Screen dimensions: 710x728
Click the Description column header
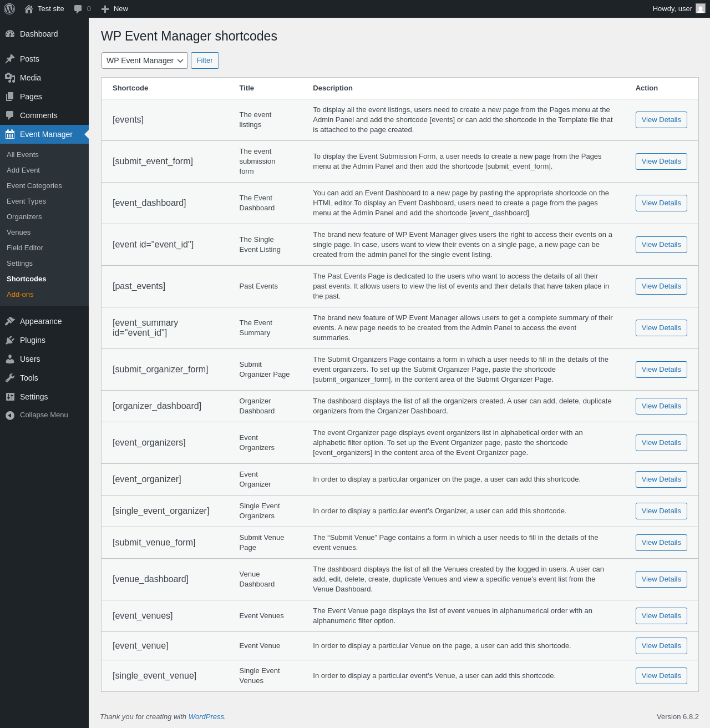tap(333, 88)
